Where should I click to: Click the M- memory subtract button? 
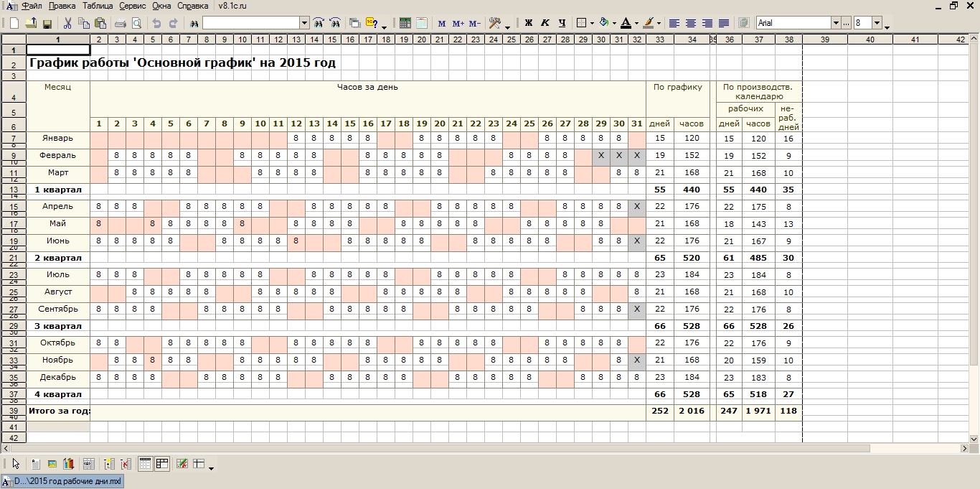475,23
